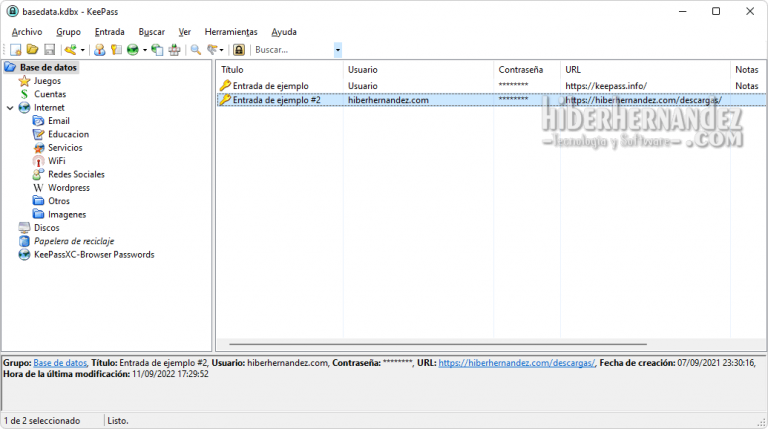Click the Copy password key icon
The height and width of the screenshot is (429, 768).
pos(116,49)
